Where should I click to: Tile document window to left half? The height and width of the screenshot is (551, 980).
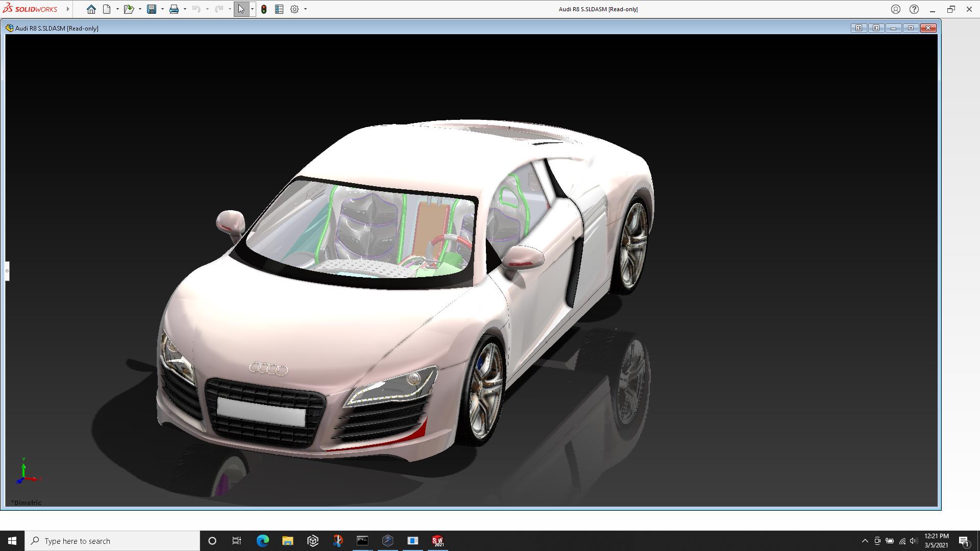859,28
